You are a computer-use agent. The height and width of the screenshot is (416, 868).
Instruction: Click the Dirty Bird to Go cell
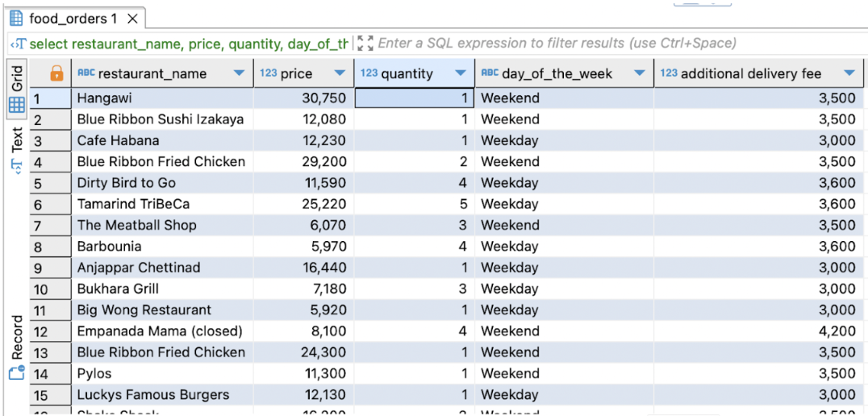pos(163,183)
